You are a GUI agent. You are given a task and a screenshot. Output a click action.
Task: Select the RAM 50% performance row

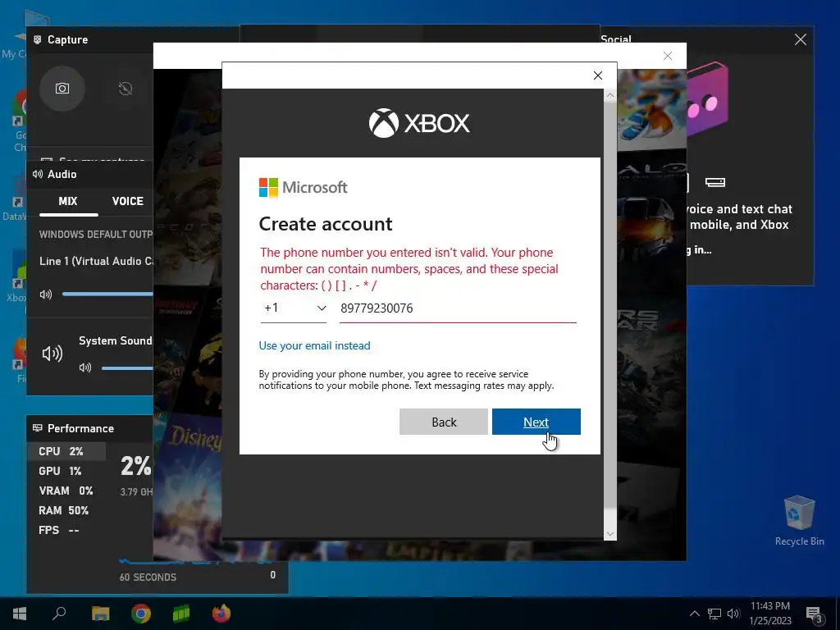66,511
